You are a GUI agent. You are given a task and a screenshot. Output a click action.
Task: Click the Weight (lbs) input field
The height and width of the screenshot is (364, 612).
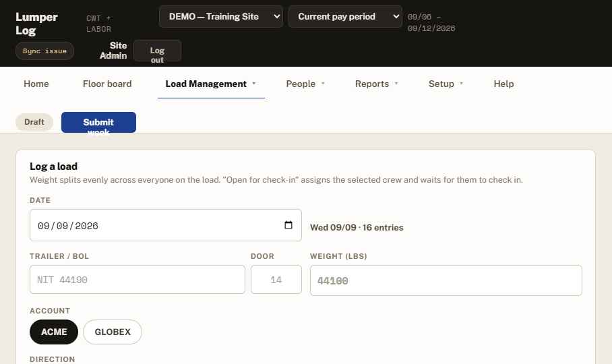pyautogui.click(x=446, y=280)
